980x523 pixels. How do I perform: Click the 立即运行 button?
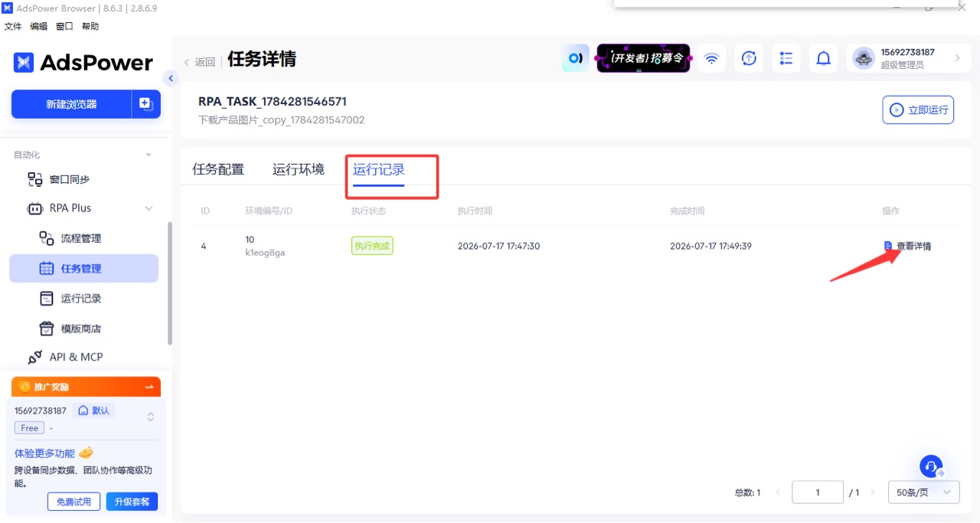(918, 110)
